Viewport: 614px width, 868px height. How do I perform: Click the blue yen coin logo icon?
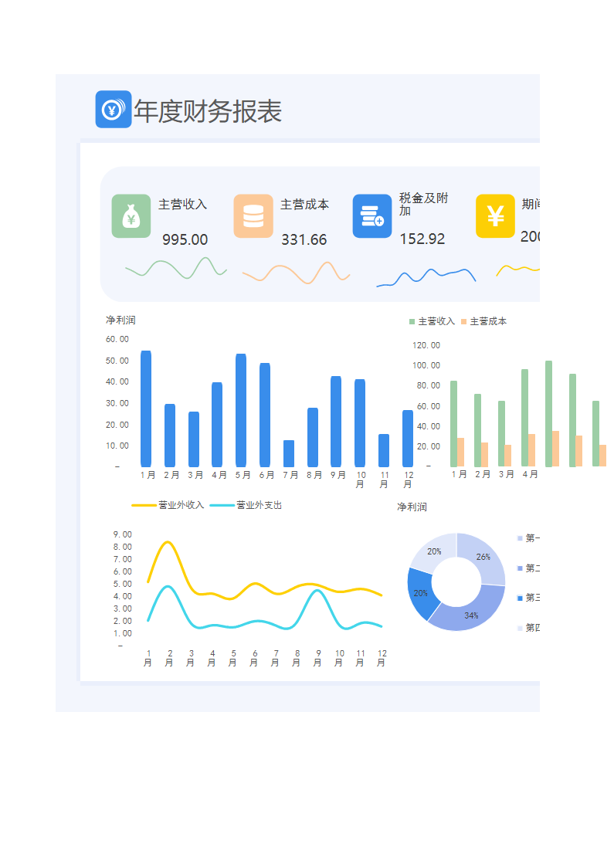coord(114,110)
